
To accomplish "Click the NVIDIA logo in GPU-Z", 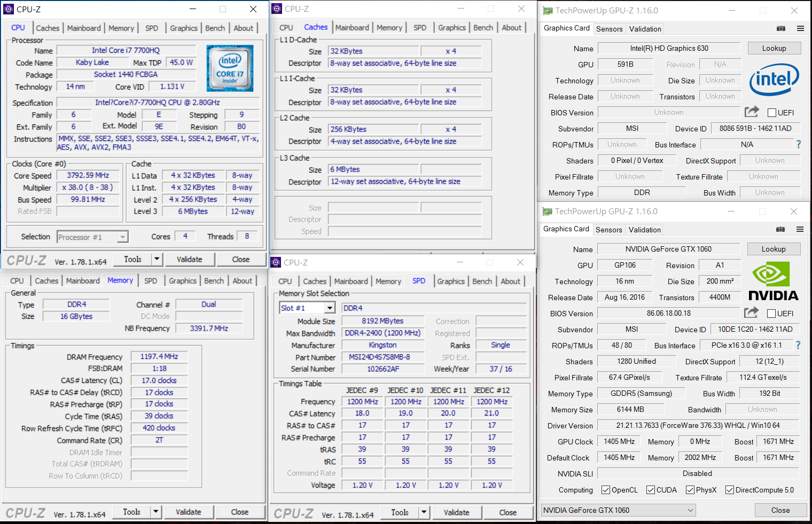I will 774,281.
